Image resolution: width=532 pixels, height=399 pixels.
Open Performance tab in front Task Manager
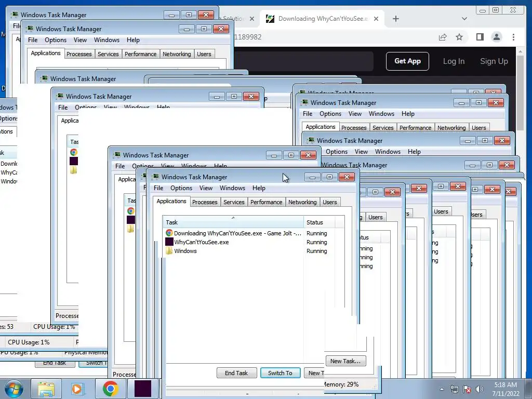(266, 202)
